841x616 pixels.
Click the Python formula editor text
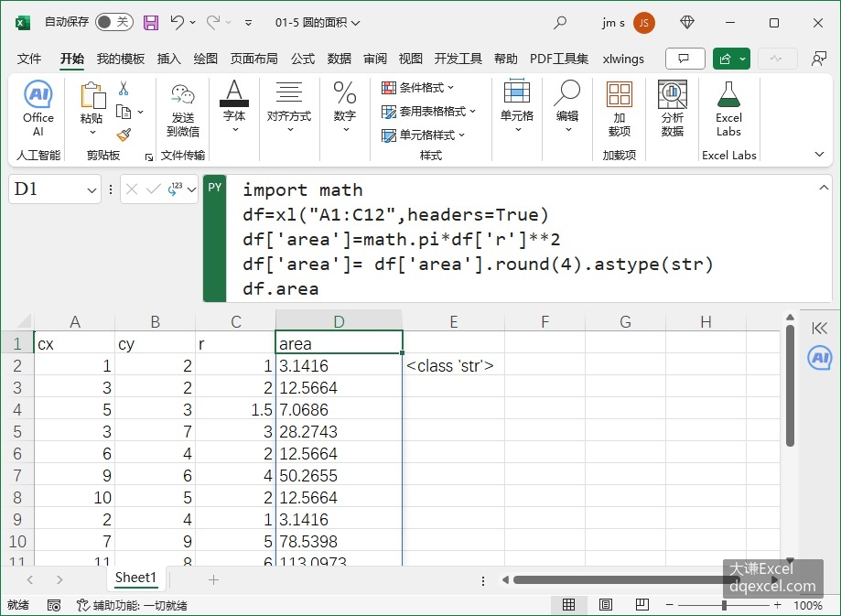click(478, 239)
